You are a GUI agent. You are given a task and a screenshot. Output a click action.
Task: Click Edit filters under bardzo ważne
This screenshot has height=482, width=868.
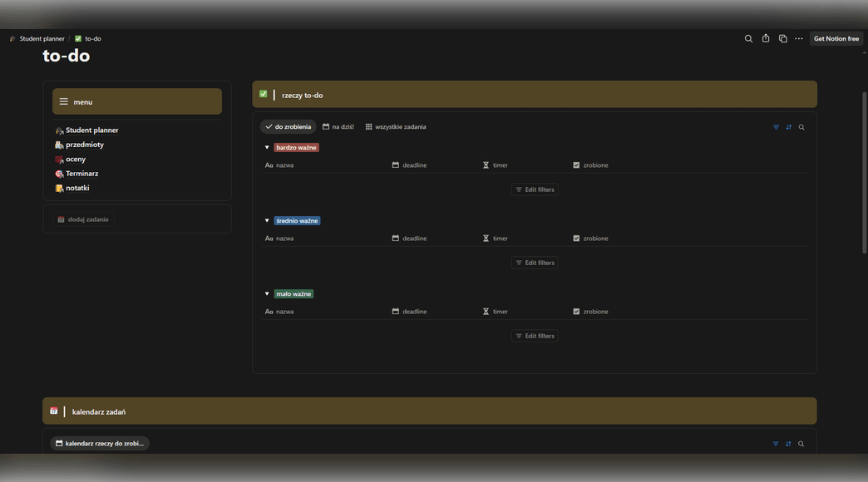click(535, 189)
